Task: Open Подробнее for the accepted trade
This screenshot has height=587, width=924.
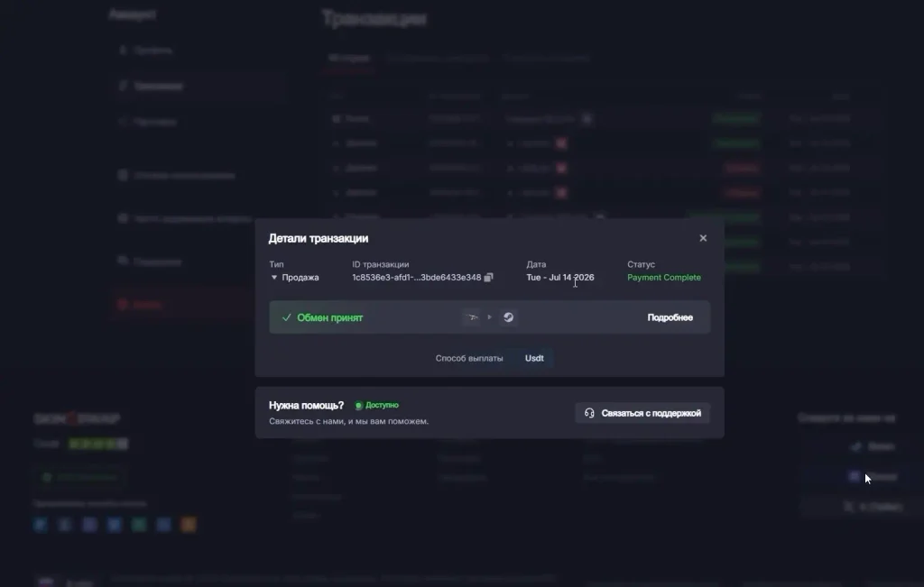Action: pos(670,317)
